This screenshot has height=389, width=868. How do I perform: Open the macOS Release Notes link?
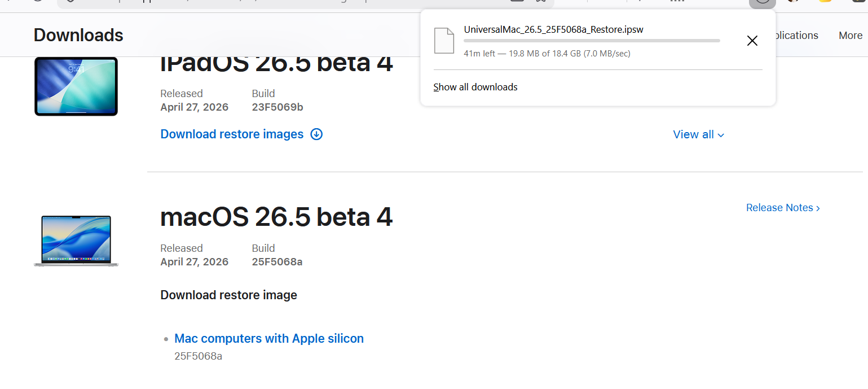click(783, 208)
